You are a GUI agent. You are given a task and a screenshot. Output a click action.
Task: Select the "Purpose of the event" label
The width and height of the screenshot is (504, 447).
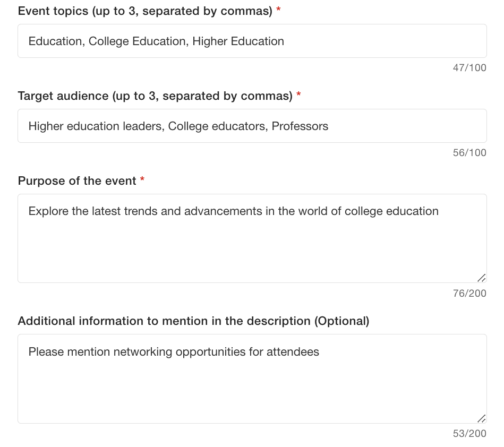coord(77,180)
